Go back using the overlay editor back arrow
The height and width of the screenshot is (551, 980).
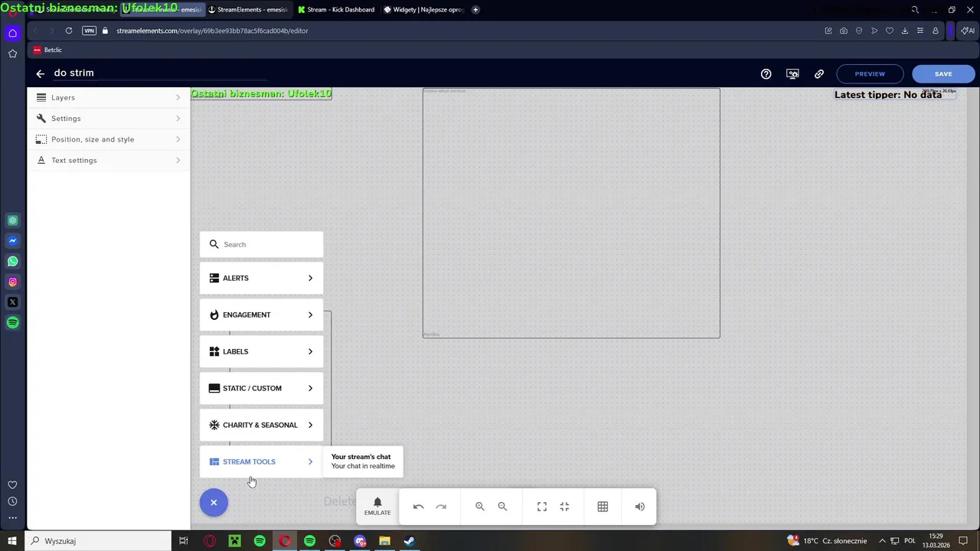(41, 73)
